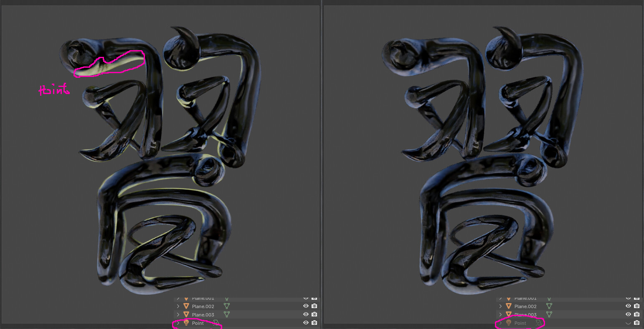Hide the Point light via eye icon, left outliner
Image resolution: width=644 pixels, height=329 pixels.
point(306,323)
